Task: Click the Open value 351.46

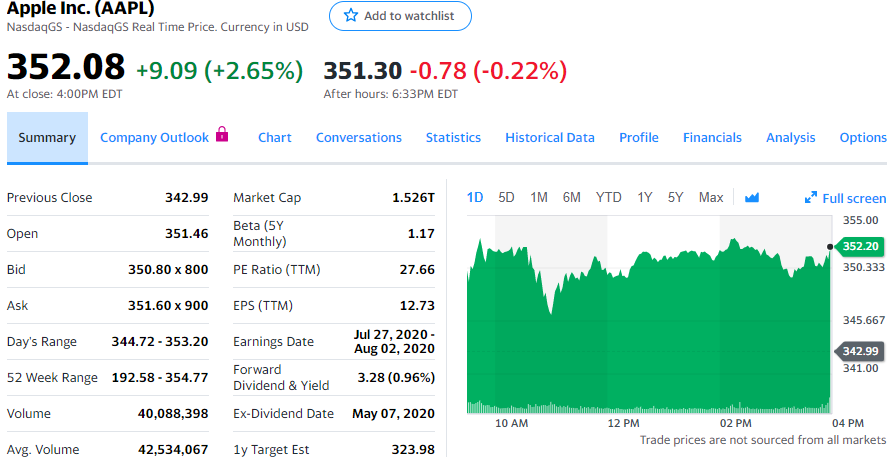Action: [187, 234]
